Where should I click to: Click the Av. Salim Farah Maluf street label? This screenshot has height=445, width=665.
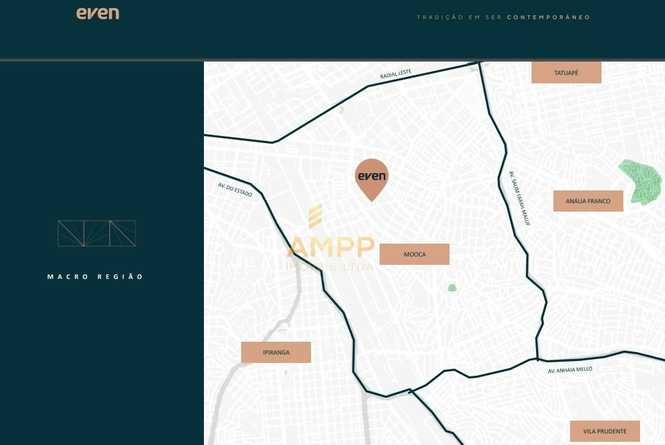(520, 198)
